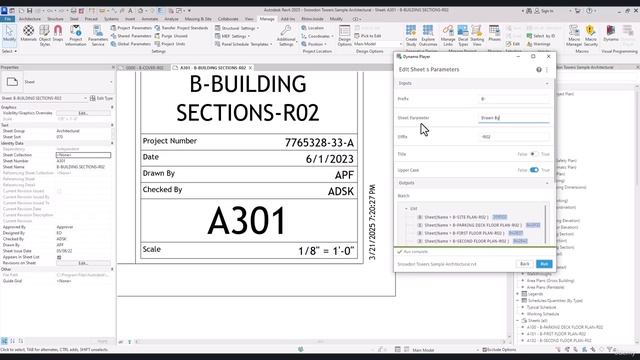Click Purge Unused

pyautogui.click(x=171, y=36)
